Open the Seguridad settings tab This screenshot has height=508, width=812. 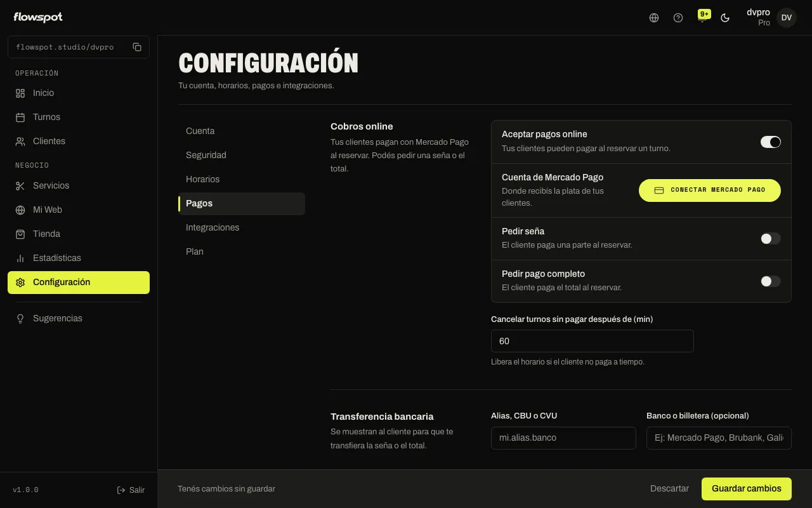tap(242, 155)
